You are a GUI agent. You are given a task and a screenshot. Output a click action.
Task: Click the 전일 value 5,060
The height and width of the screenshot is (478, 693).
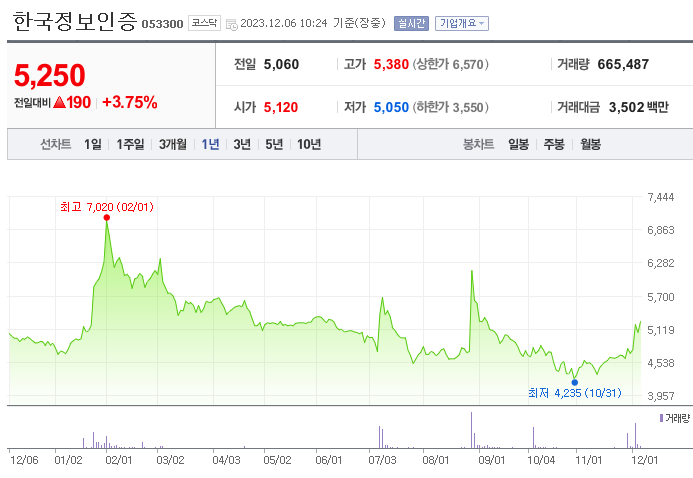tap(281, 64)
